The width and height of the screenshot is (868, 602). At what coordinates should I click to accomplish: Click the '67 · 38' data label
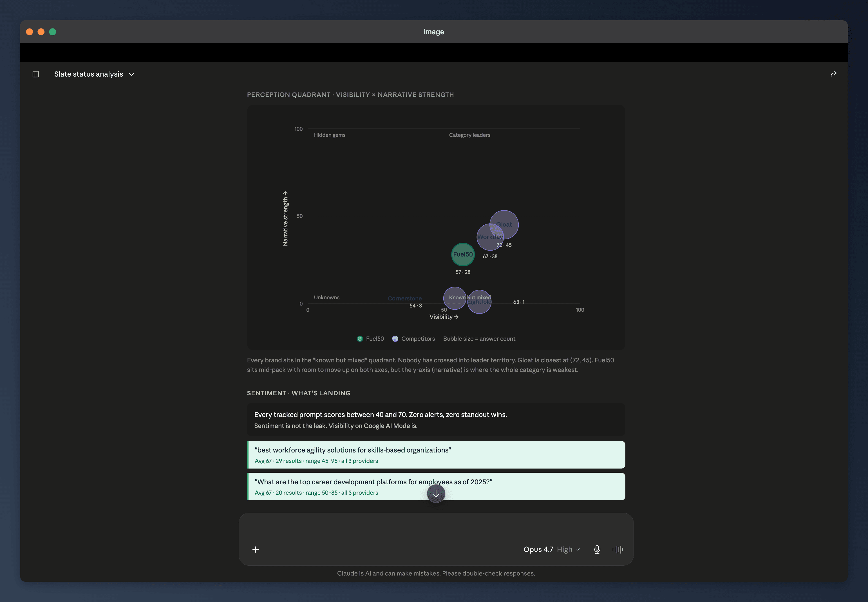(490, 257)
